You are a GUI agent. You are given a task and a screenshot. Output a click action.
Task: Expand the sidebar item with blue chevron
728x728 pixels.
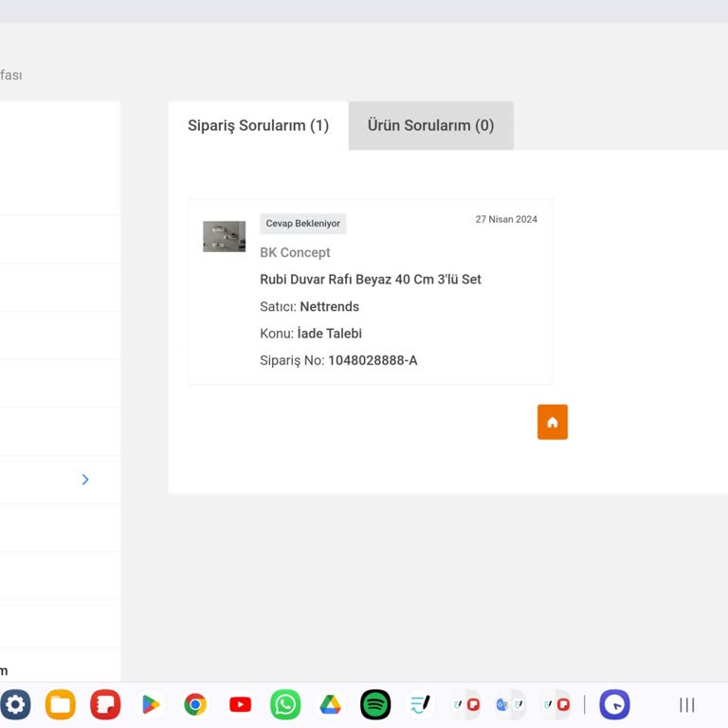point(84,480)
